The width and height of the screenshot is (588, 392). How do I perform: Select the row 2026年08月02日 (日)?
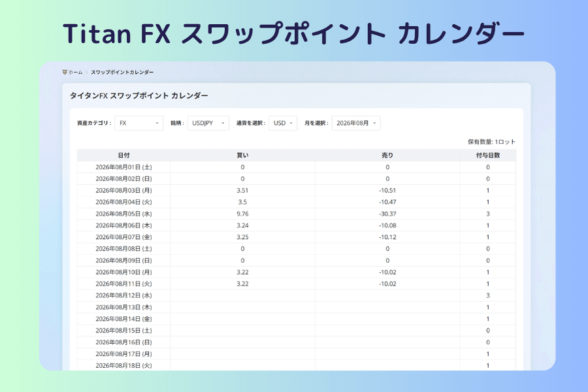296,179
